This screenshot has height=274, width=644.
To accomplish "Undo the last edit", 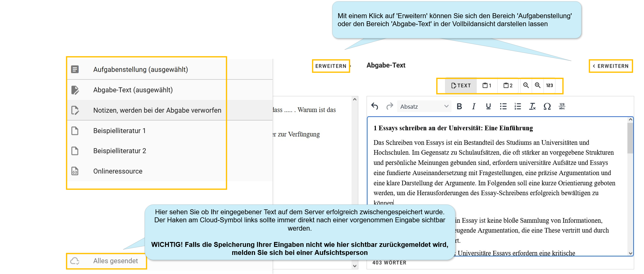I will pos(375,106).
